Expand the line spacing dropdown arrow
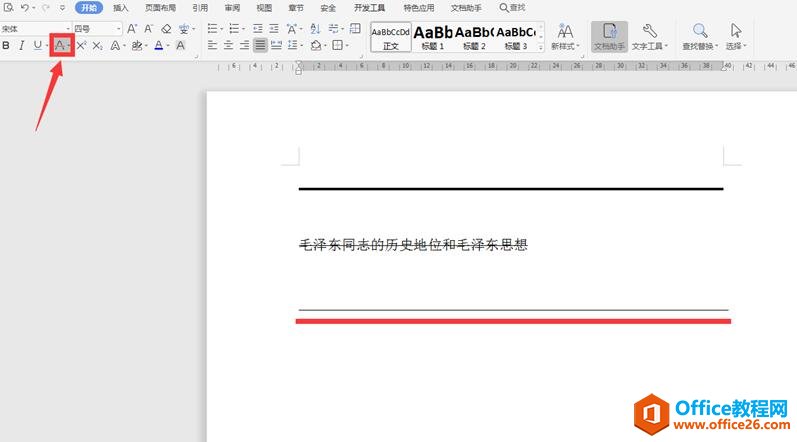 point(301,46)
